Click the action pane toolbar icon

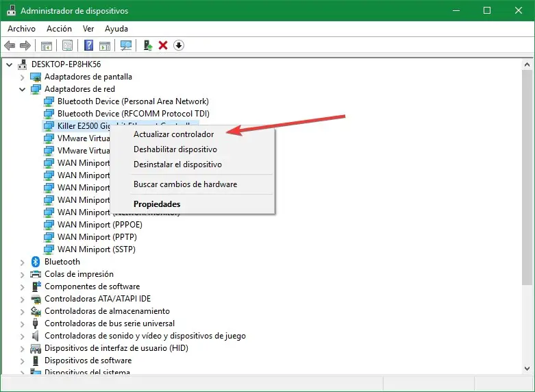[105, 45]
